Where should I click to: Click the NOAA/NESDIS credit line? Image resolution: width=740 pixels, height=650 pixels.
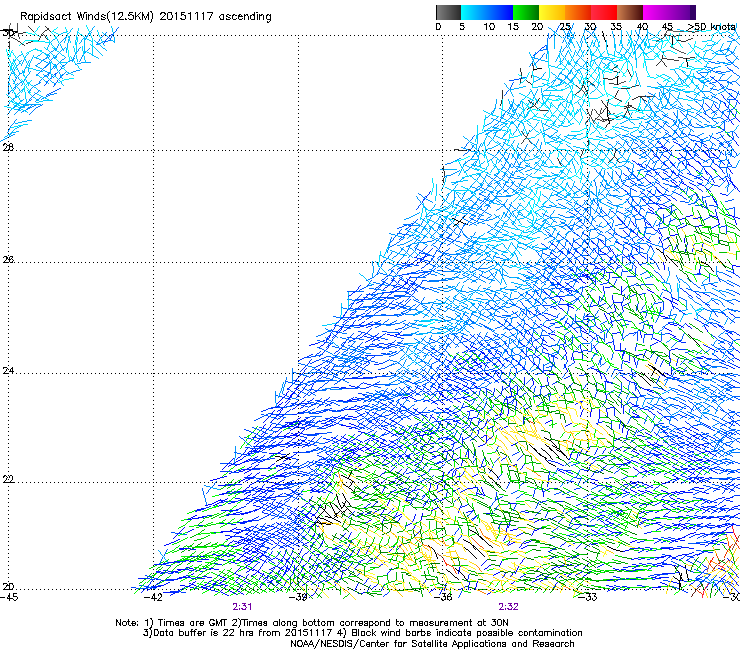(432, 644)
